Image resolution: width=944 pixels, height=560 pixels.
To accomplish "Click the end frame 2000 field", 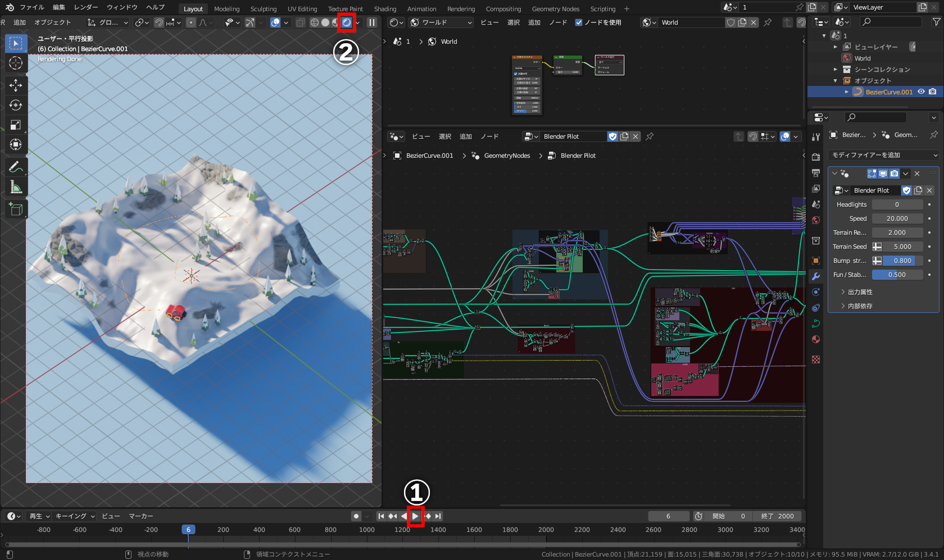I will [778, 516].
